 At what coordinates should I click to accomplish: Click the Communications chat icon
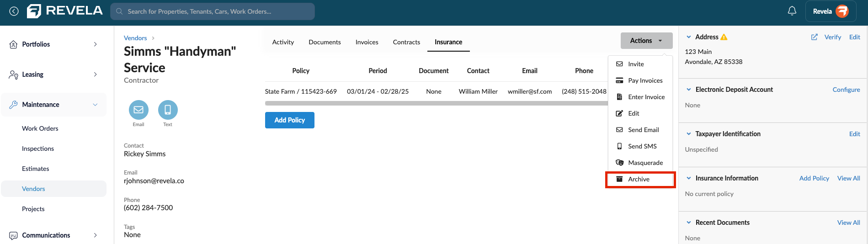(14, 235)
